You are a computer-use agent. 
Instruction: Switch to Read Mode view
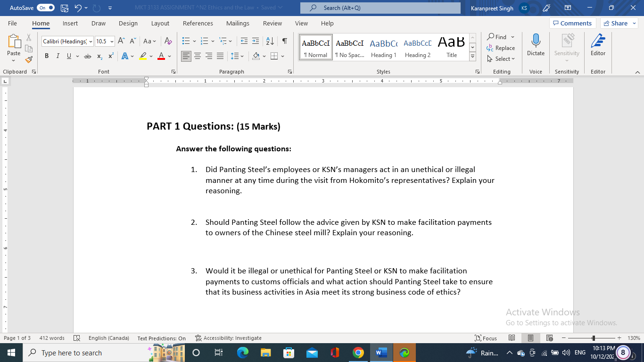click(512, 338)
